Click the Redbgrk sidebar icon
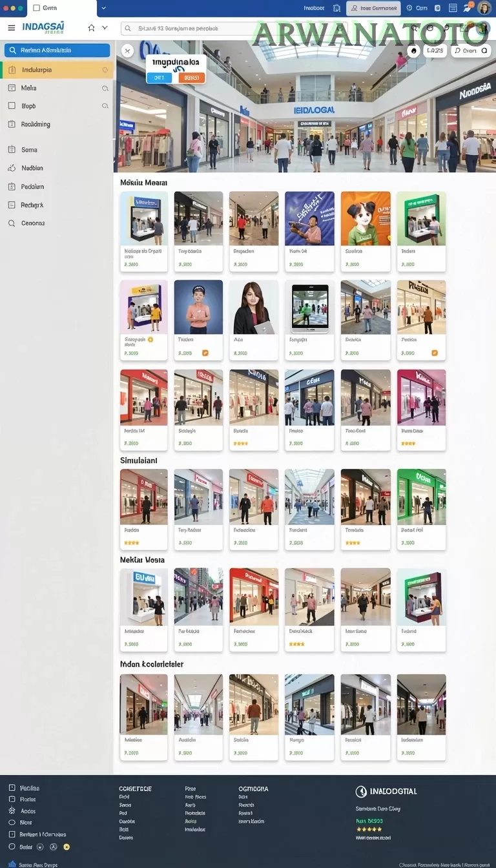Image resolution: width=496 pixels, height=868 pixels. [x=12, y=205]
